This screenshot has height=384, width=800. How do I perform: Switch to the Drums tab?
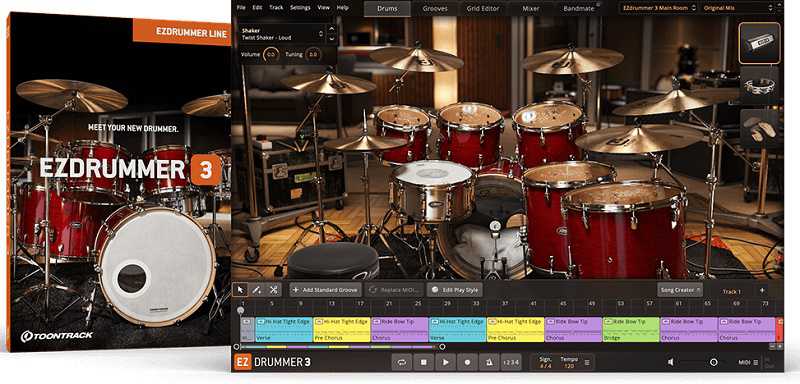(x=387, y=9)
